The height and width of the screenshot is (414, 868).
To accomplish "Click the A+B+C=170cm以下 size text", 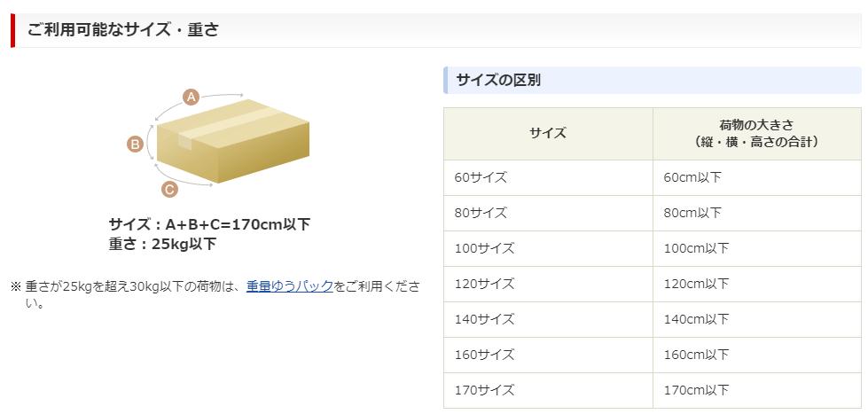I will 209,224.
